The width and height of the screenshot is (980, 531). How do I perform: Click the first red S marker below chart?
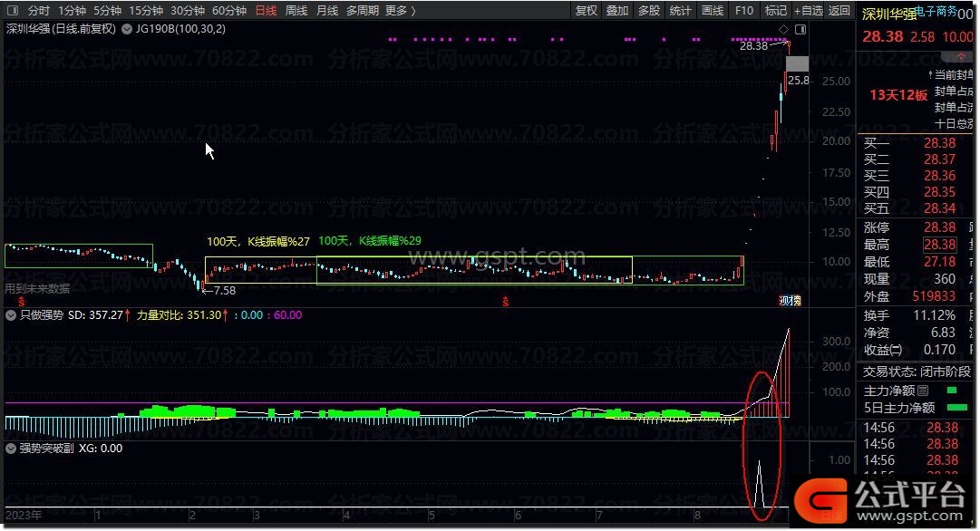coord(21,302)
